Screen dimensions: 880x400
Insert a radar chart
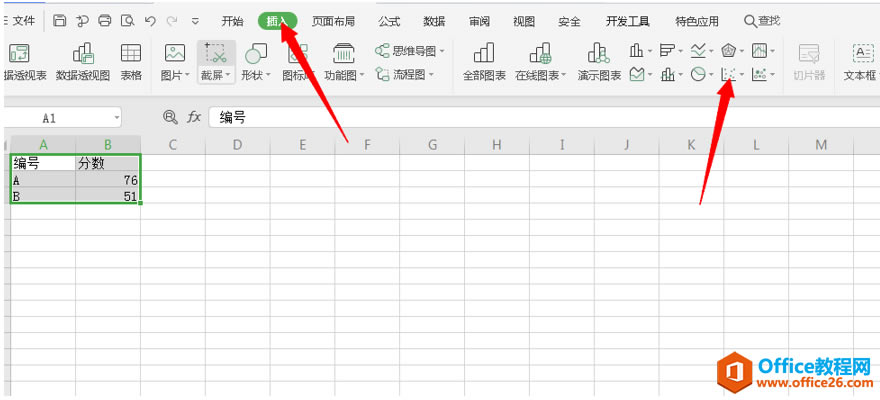pyautogui.click(x=728, y=51)
